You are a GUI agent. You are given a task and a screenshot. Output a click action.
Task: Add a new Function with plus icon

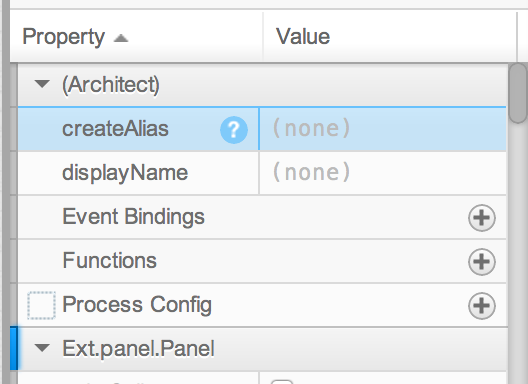(482, 262)
